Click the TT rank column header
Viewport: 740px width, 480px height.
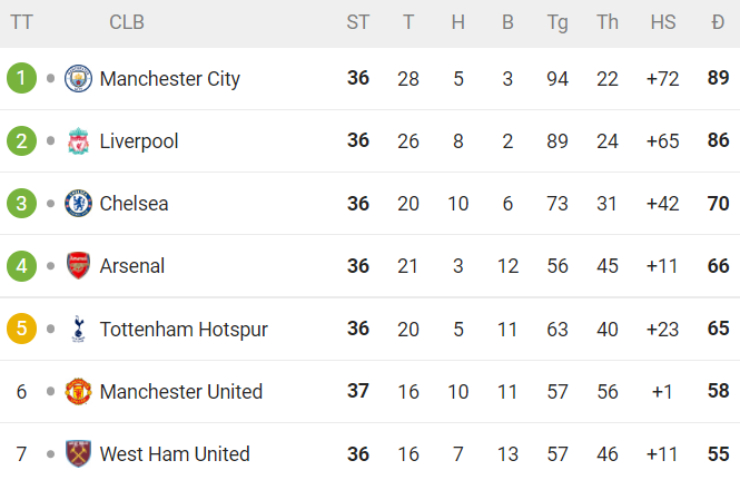[21, 22]
